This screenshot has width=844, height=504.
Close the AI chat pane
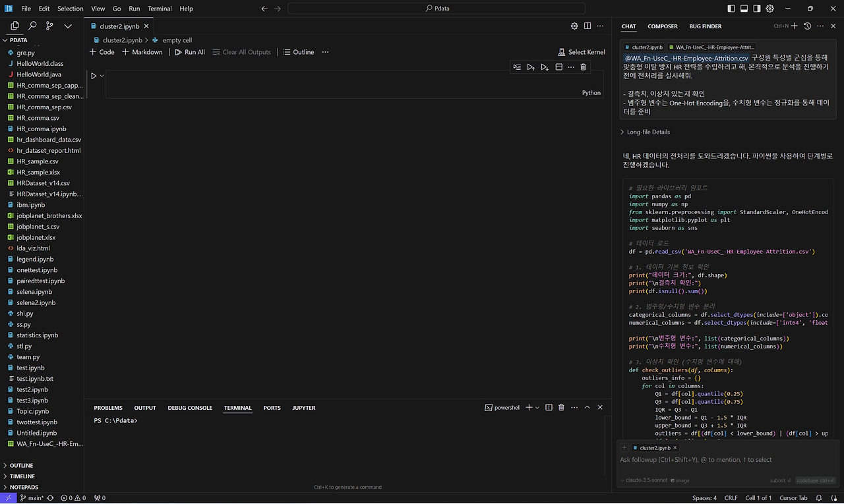[x=833, y=26]
